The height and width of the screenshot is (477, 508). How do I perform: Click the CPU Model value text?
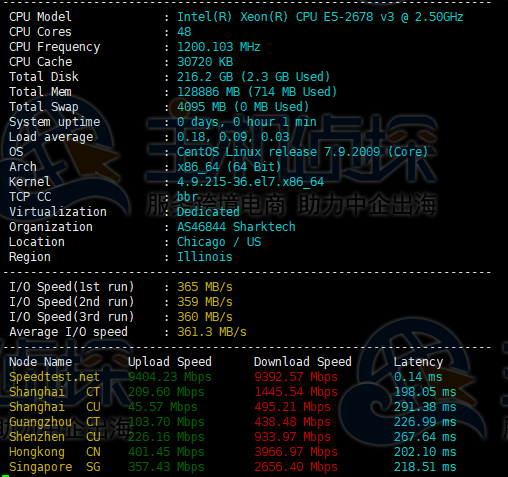(x=320, y=17)
